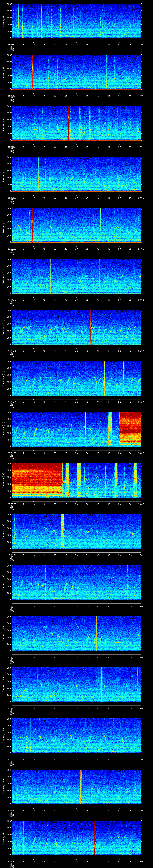
Task: Click the 23:20:00 start time label
Action: click(x=12, y=249)
